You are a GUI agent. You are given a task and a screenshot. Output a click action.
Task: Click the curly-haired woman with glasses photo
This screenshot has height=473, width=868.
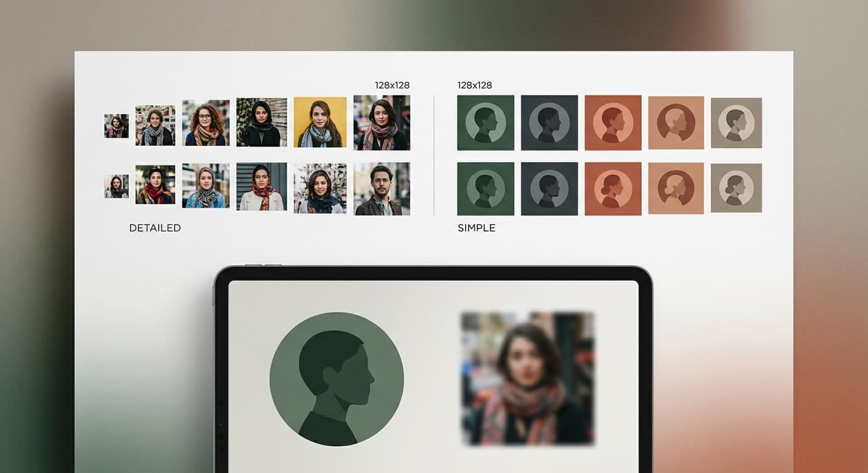206,123
